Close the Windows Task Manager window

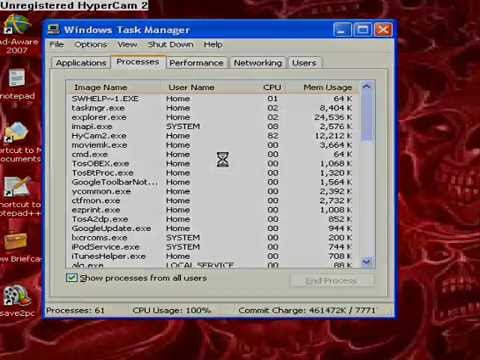[383, 30]
